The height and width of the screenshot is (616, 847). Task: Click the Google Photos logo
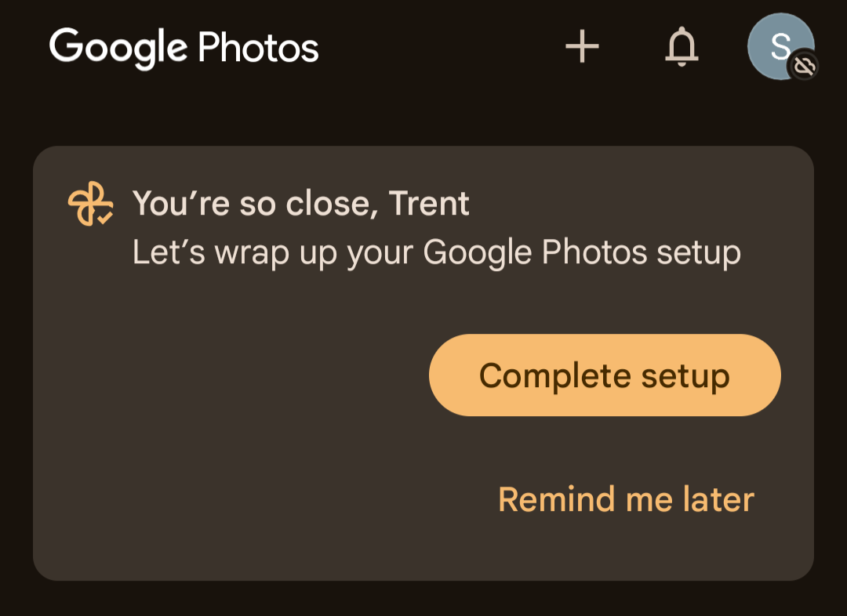click(x=184, y=48)
